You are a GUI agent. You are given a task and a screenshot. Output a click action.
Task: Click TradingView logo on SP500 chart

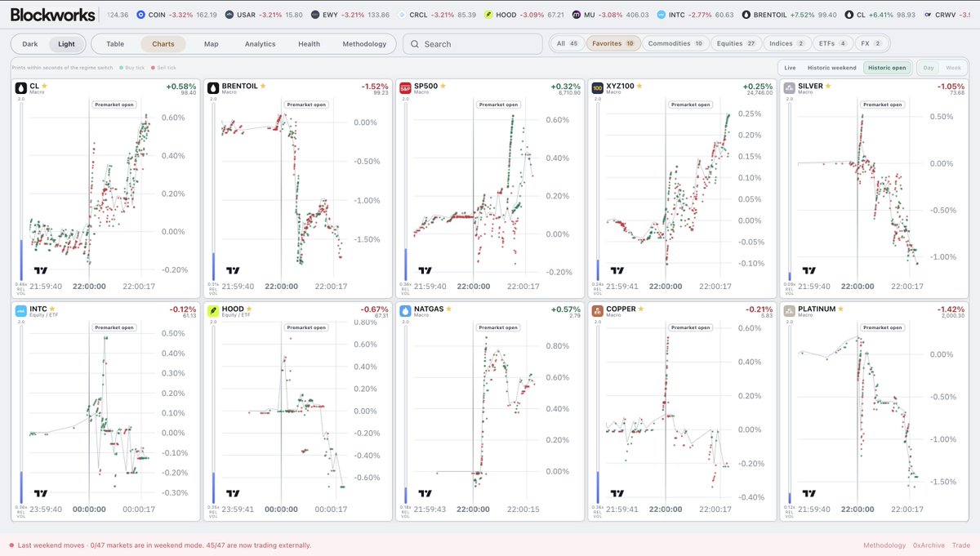coord(425,270)
